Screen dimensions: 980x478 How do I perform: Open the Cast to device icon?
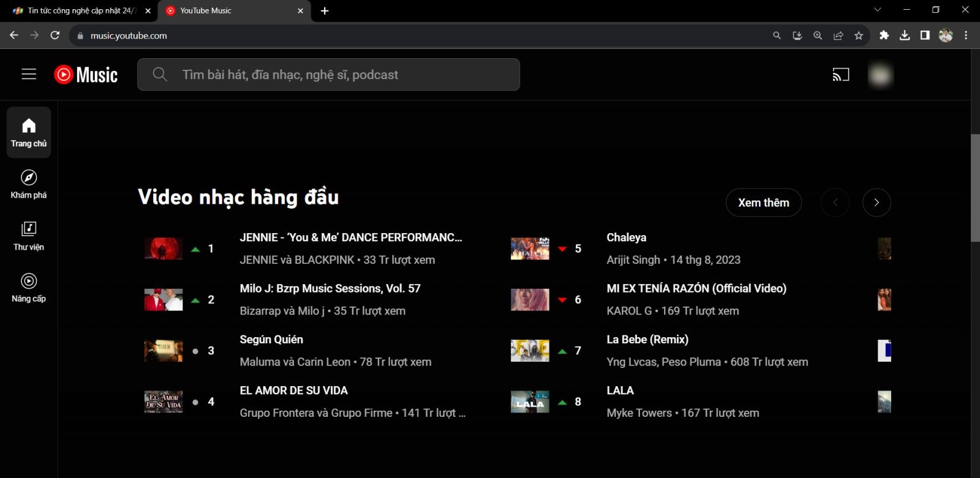click(841, 75)
